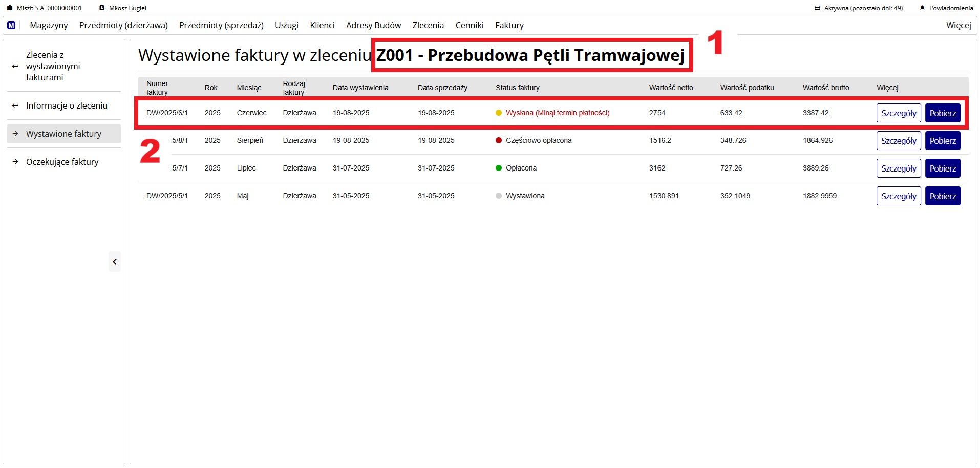
Task: Download the Opłacona Lipiec invoice
Action: 942,168
